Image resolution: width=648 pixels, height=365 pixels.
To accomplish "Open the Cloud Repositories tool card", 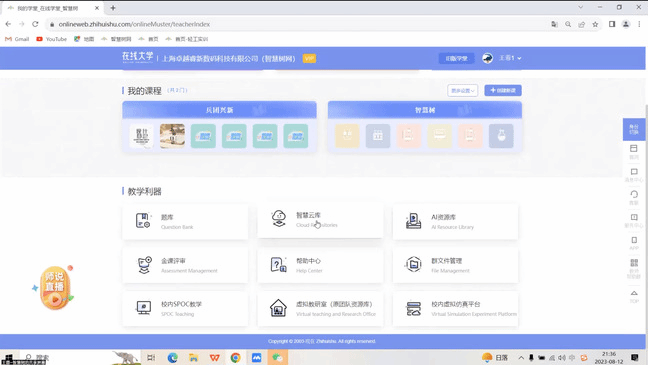I will coord(320,220).
